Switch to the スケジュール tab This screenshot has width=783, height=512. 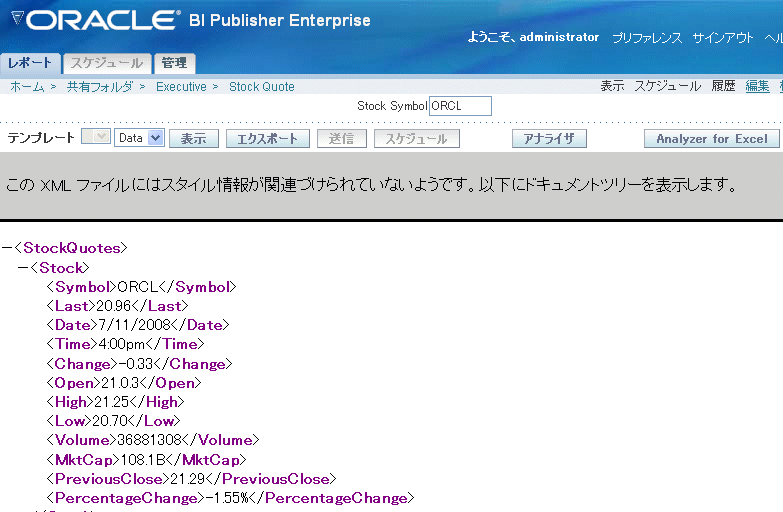pyautogui.click(x=107, y=63)
